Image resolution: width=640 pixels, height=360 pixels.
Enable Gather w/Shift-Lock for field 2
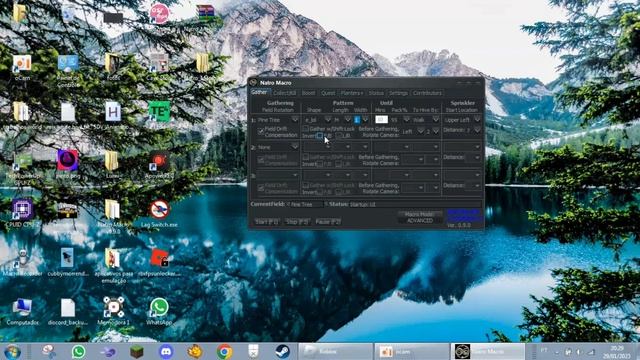pyautogui.click(x=305, y=157)
